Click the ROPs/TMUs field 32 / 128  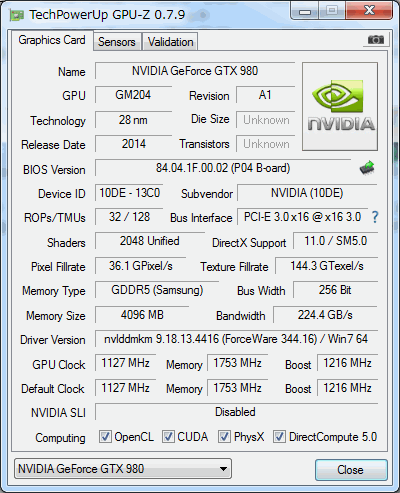coord(129,217)
